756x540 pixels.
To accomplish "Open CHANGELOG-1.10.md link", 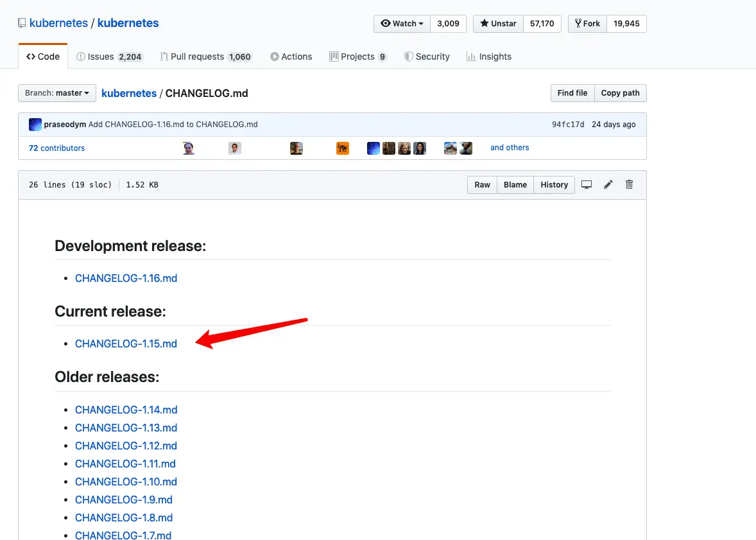I will point(126,482).
